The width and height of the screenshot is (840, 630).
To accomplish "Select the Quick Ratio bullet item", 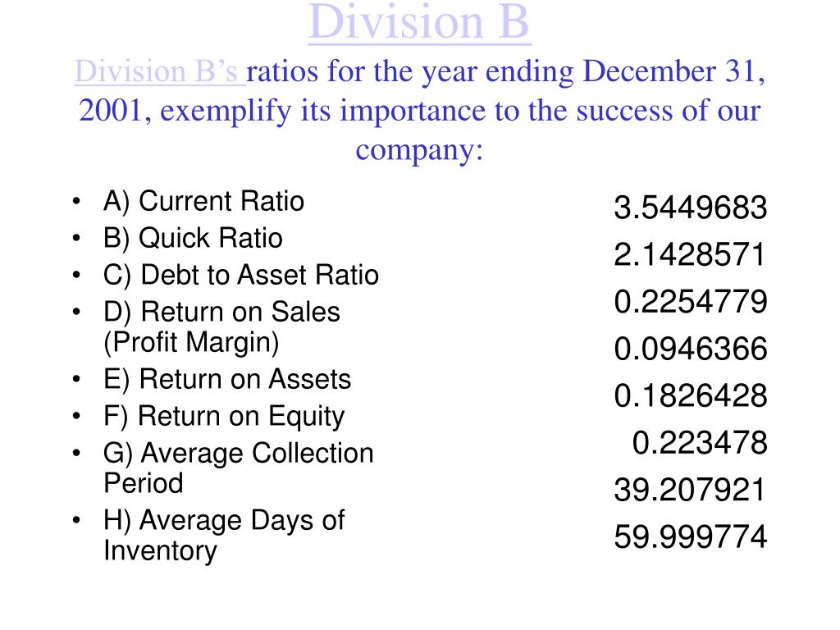I will point(193,239).
